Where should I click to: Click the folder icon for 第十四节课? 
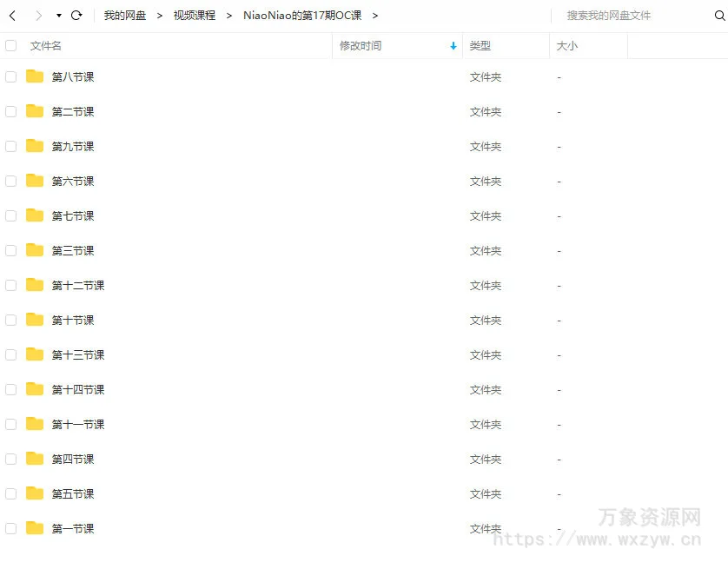tap(35, 389)
